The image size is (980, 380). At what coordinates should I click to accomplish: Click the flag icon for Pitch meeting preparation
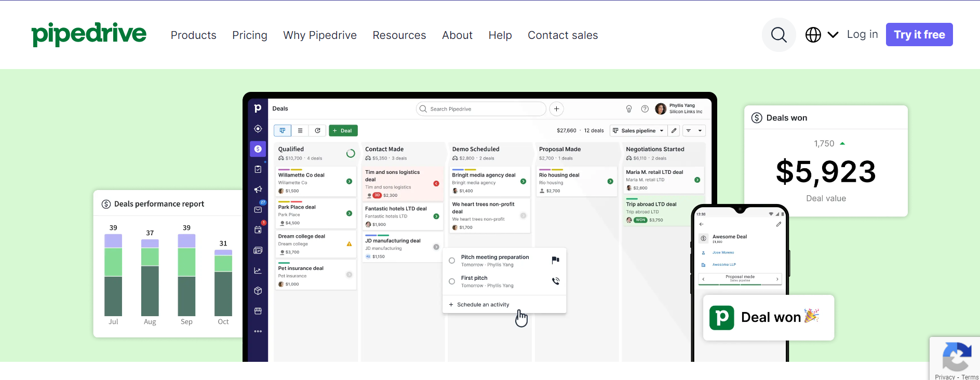(x=555, y=260)
